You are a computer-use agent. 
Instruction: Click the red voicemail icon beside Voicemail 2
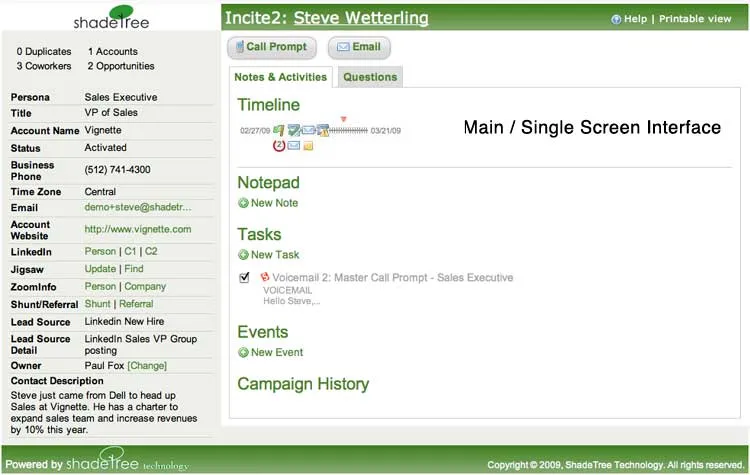point(265,277)
